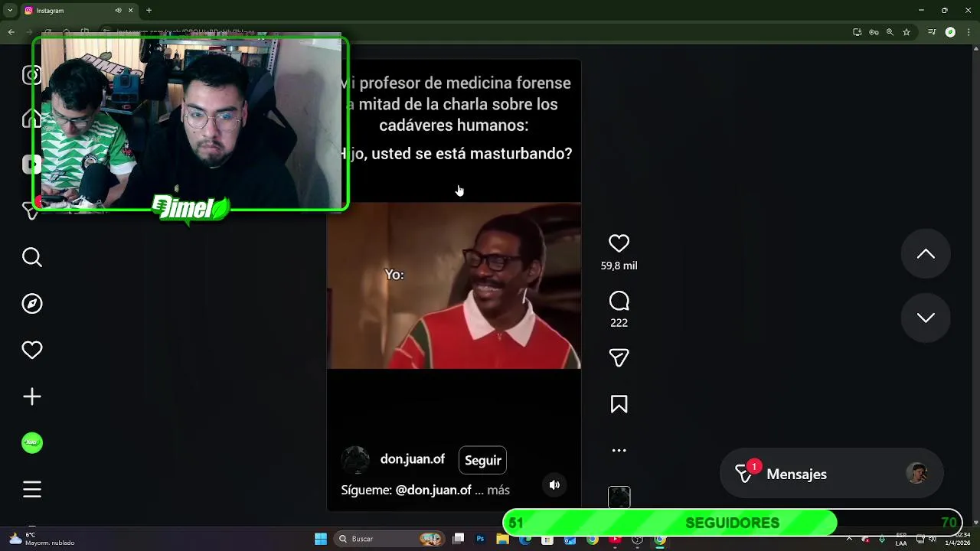The image size is (980, 551).
Task: Open profile via green avatar in sidebar
Action: (x=32, y=442)
